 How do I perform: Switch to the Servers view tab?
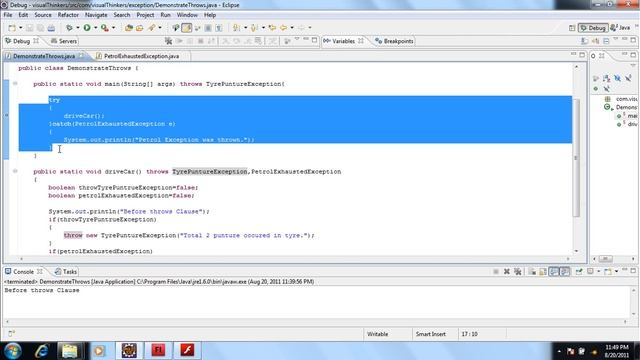(x=64, y=41)
